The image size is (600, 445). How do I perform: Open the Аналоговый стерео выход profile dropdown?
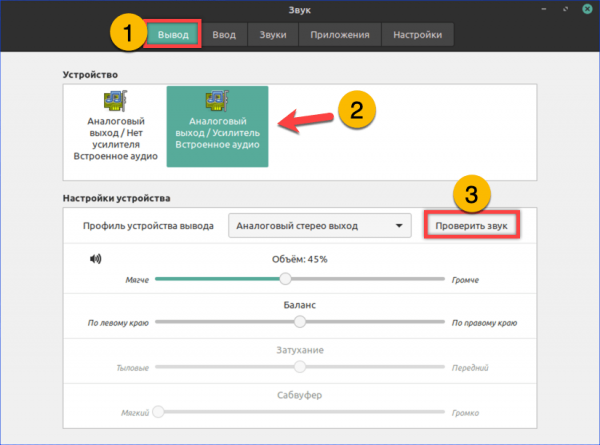coord(320,226)
